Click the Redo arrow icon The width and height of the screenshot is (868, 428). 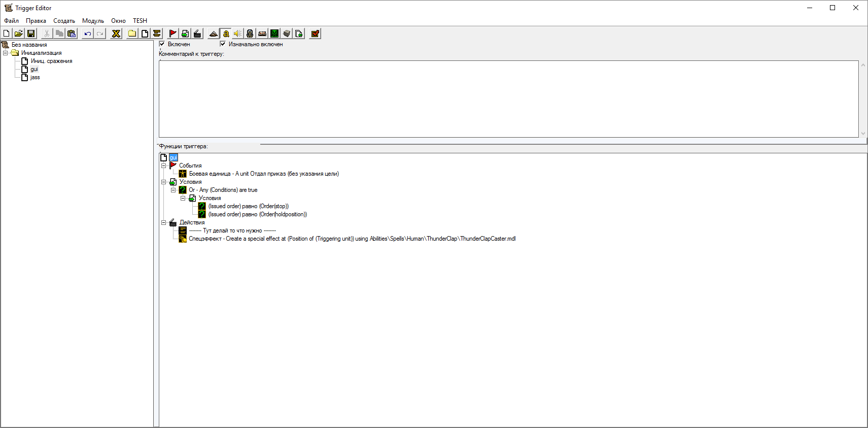(x=100, y=34)
